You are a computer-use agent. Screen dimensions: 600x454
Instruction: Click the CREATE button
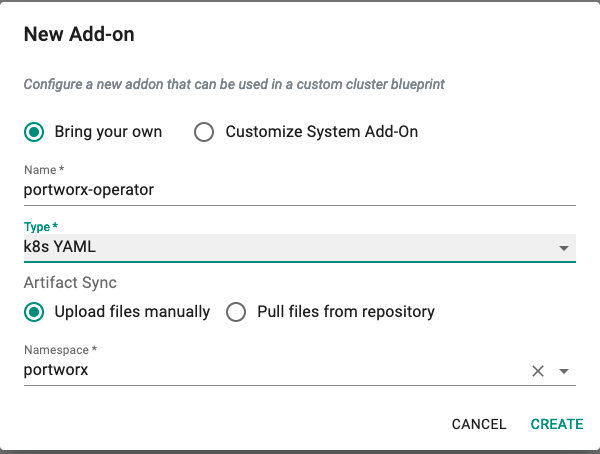tap(557, 424)
